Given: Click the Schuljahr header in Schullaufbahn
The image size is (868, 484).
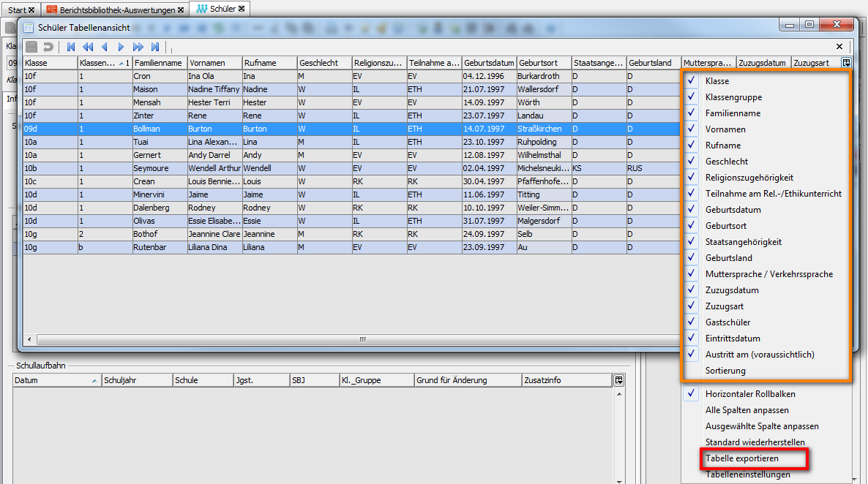Looking at the screenshot, I should (137, 380).
